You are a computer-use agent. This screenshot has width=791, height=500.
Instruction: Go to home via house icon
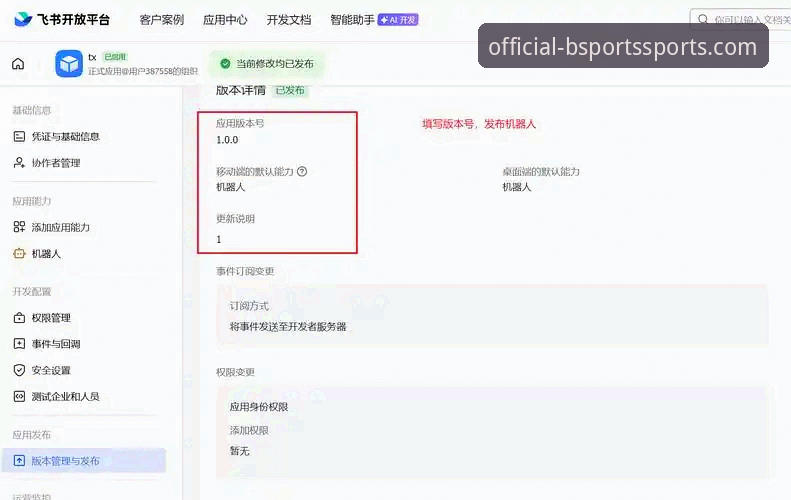click(18, 64)
